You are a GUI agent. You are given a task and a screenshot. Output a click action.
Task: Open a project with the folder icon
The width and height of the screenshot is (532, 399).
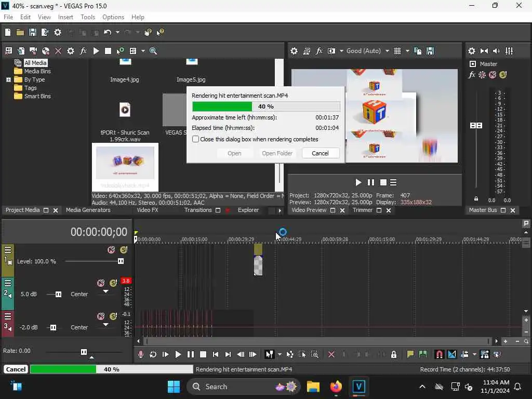[20, 32]
